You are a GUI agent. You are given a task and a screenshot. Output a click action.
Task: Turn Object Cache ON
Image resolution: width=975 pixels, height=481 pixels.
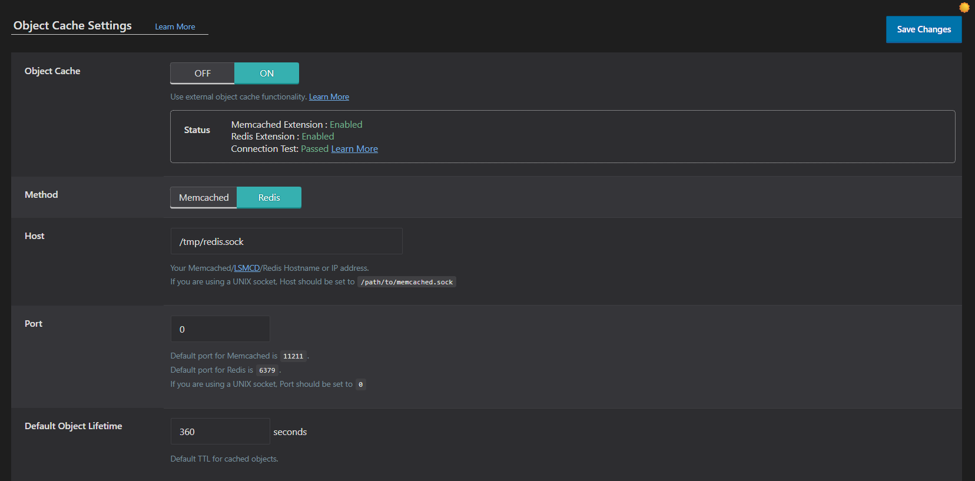[267, 73]
